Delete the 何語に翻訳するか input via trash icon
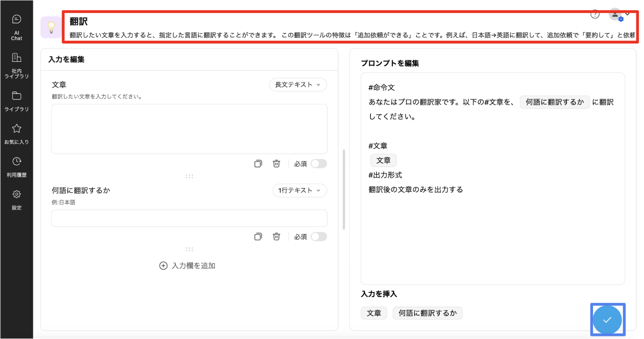Image resolution: width=644 pixels, height=339 pixels. pos(276,237)
